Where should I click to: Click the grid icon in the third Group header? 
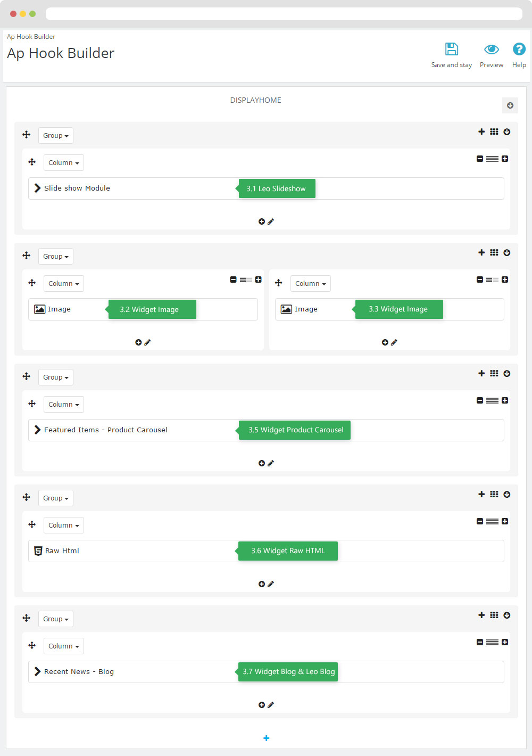494,373
